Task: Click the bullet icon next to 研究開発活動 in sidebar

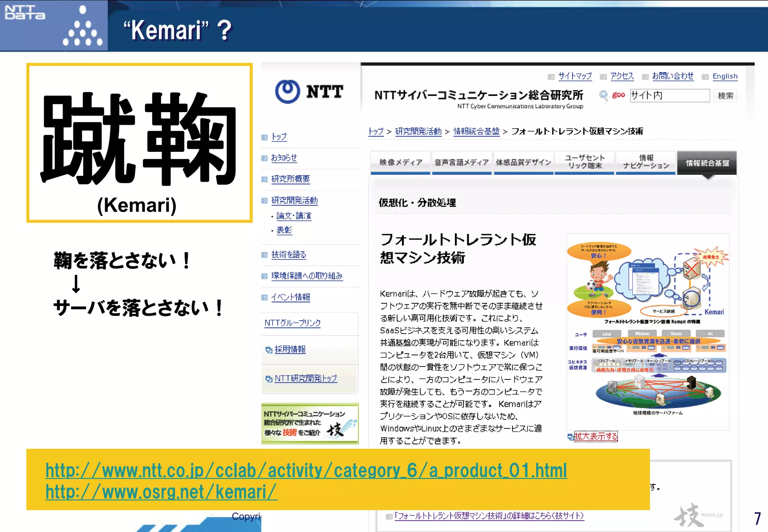Action: pos(264,201)
